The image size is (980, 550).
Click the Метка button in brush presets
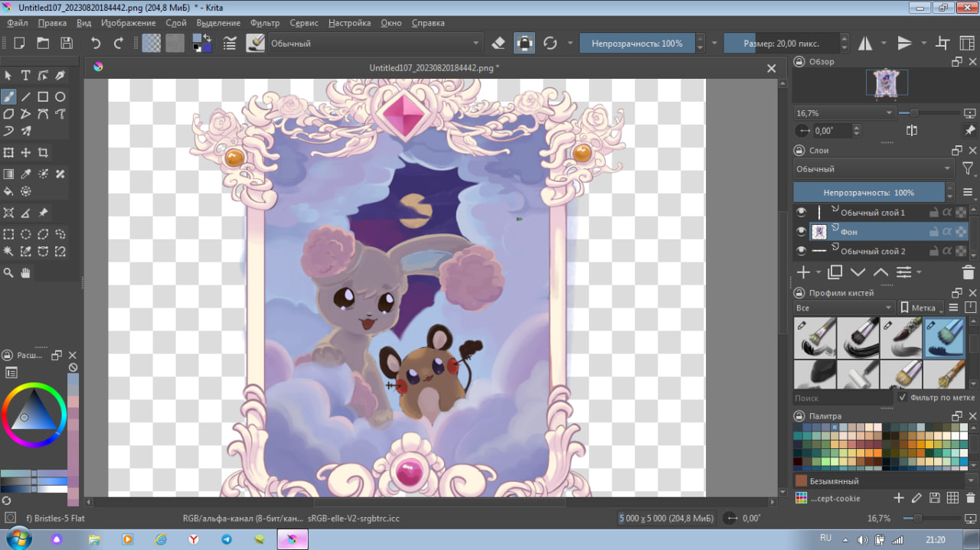pos(919,308)
